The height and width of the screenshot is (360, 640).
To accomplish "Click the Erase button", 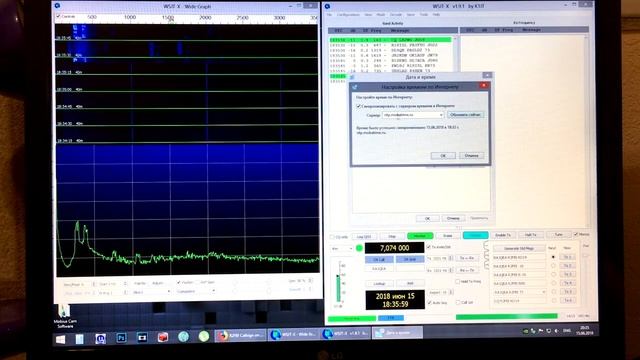I will coord(447,236).
